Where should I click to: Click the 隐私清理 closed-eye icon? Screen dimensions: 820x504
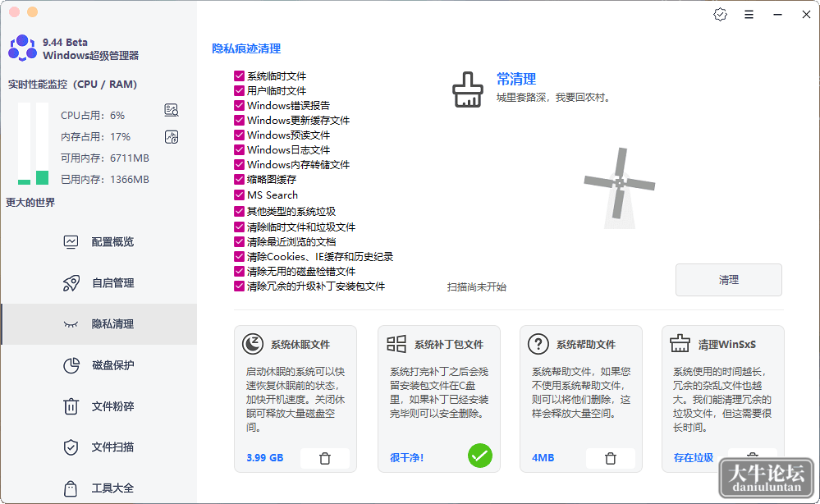pyautogui.click(x=71, y=324)
